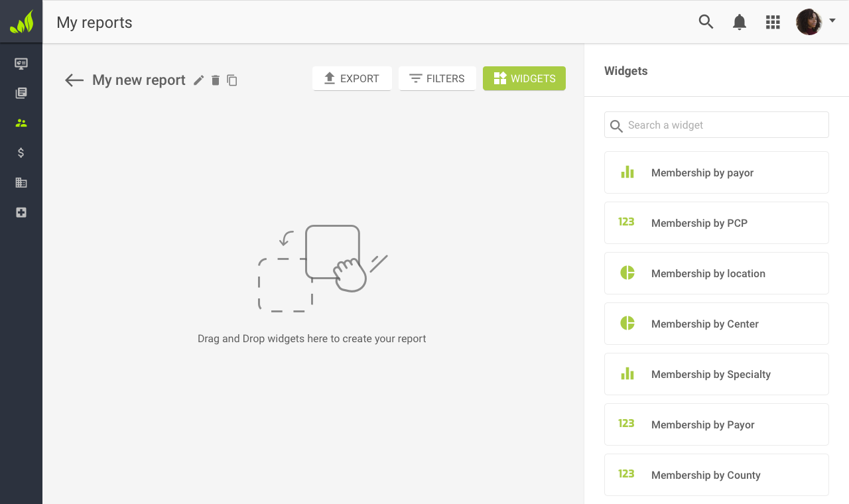Open the apps grid launcher
The image size is (849, 504).
click(x=773, y=22)
